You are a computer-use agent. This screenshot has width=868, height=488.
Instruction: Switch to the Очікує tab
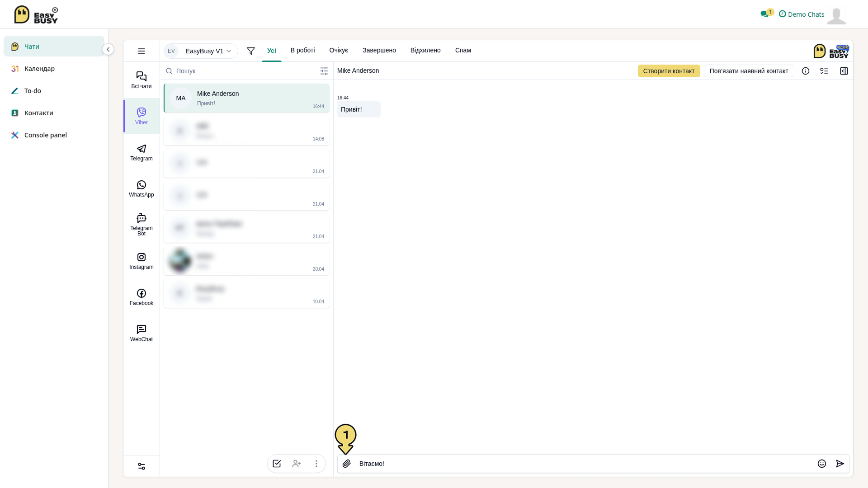point(339,50)
